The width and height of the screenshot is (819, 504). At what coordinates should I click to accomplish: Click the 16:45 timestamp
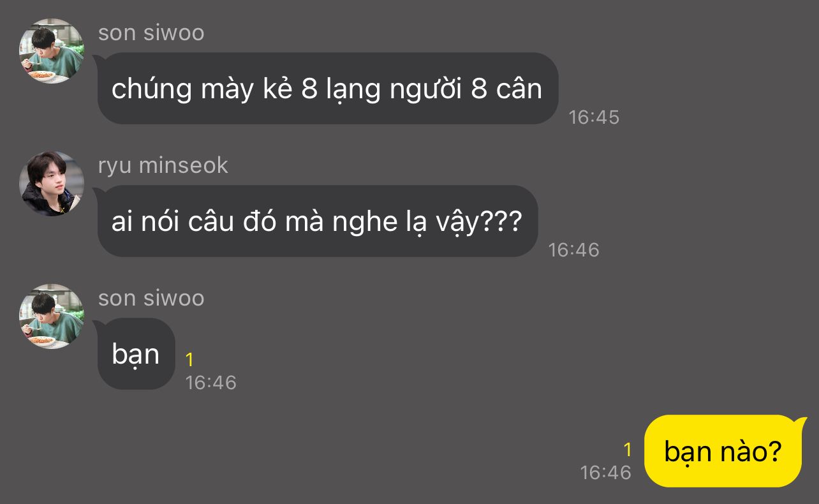point(594,117)
